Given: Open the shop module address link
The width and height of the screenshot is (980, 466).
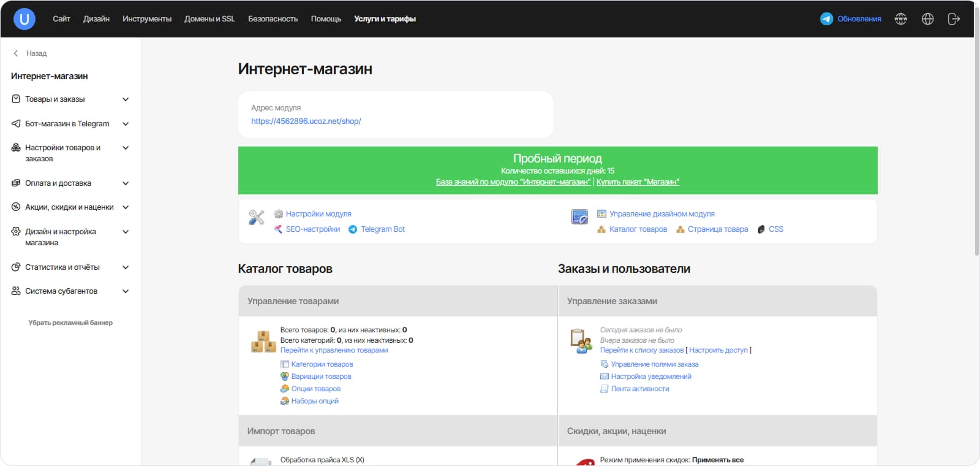Looking at the screenshot, I should point(306,121).
